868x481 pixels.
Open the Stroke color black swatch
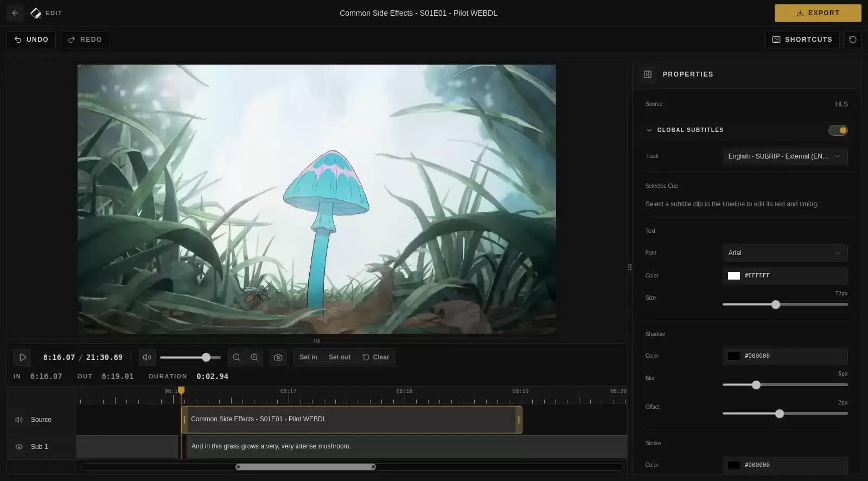[x=734, y=465]
